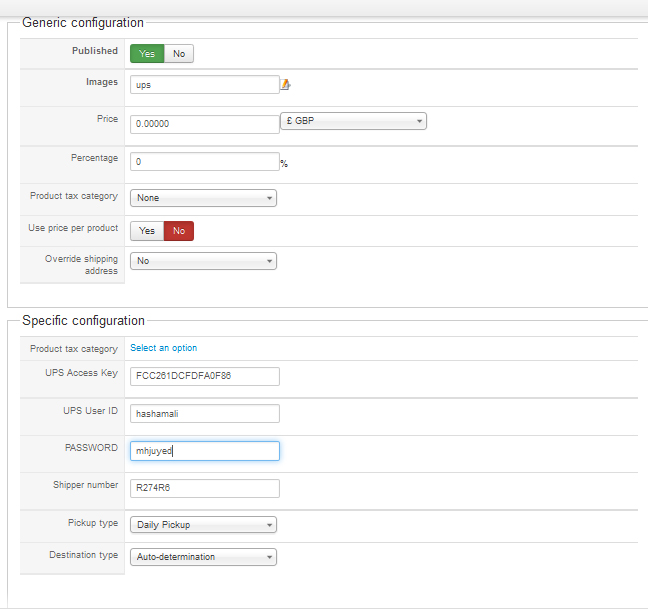Image resolution: width=648 pixels, height=609 pixels.
Task: Open the Override shipping address dropdown
Action: coord(203,261)
